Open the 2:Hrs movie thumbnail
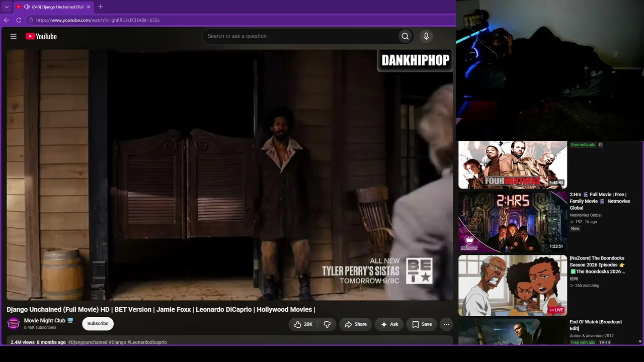 tap(513, 222)
